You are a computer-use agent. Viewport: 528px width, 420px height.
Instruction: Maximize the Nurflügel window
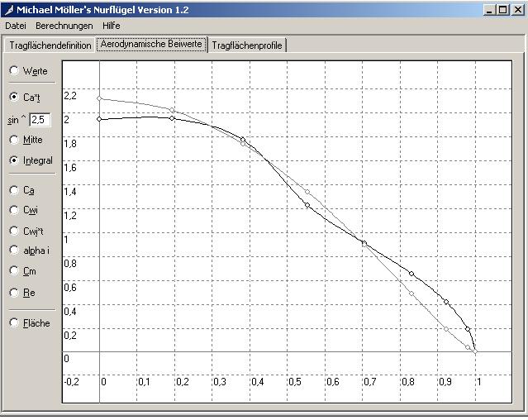(x=502, y=10)
